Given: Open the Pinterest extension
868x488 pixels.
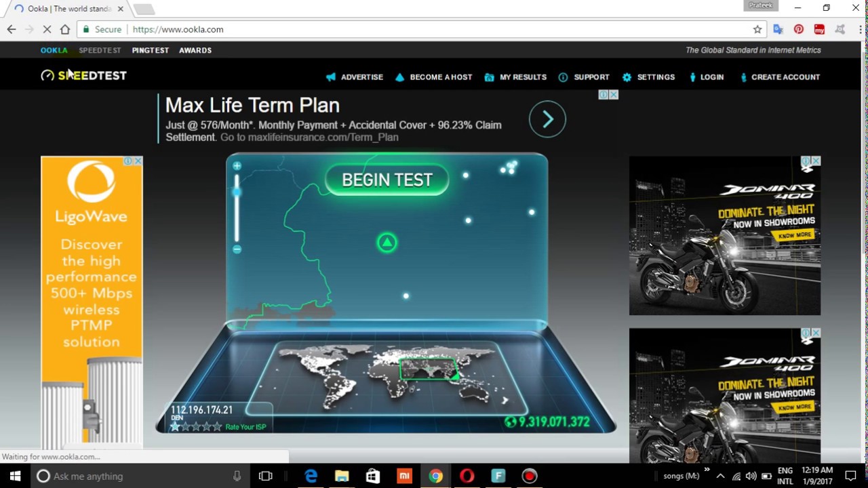Looking at the screenshot, I should click(799, 29).
